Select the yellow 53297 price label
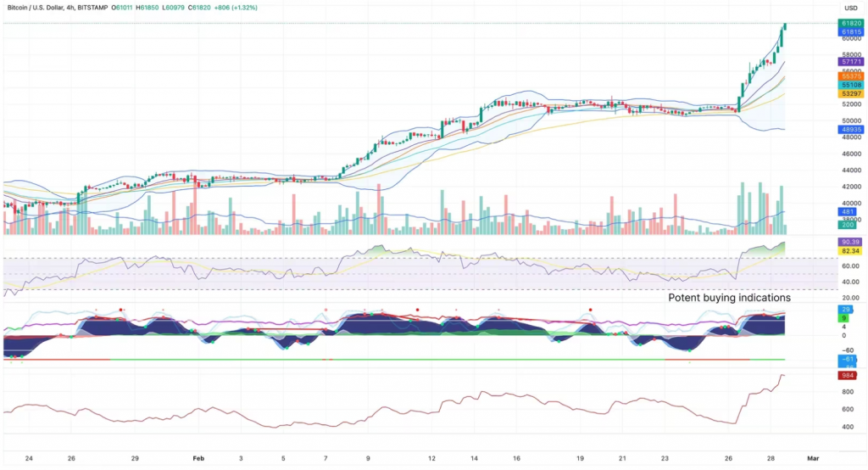Screen dimensions: 868x470 851,94
